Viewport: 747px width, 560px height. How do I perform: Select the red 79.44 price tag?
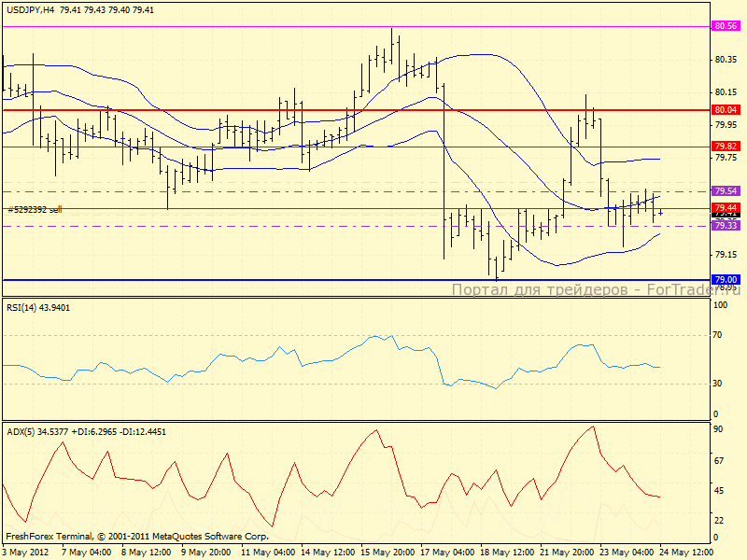pos(726,207)
